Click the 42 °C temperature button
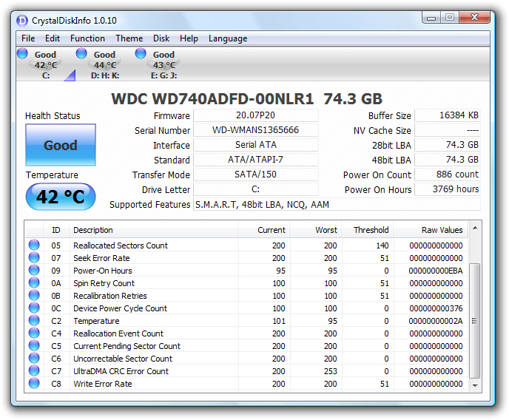The height and width of the screenshot is (420, 509). pos(61,197)
